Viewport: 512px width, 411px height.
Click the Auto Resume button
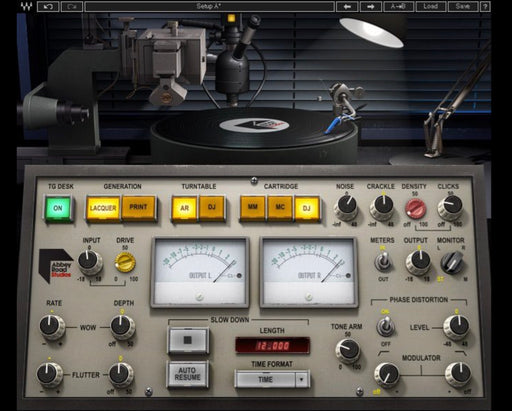coord(188,374)
